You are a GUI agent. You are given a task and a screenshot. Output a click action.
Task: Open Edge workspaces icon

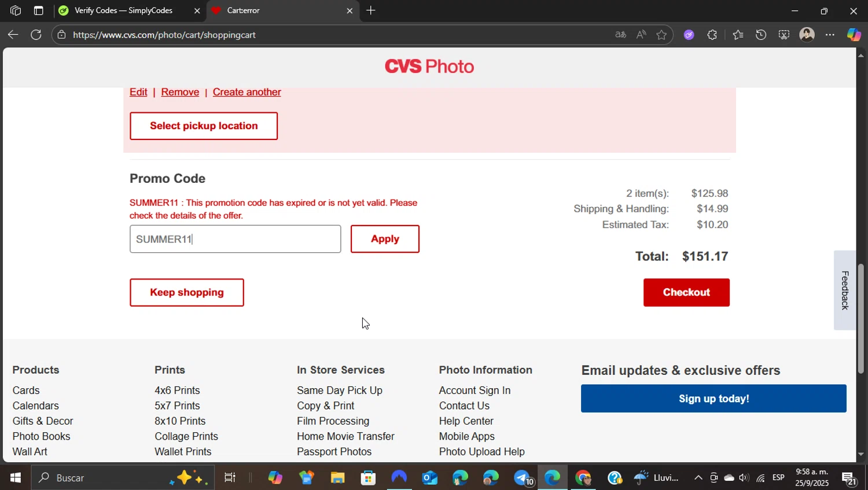pyautogui.click(x=16, y=10)
